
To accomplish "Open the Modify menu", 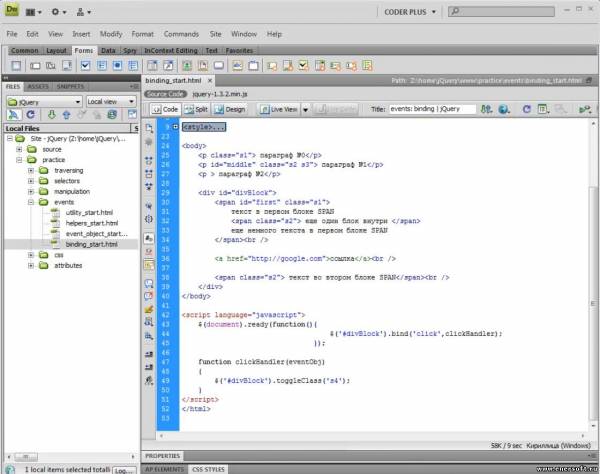I will click(x=111, y=34).
